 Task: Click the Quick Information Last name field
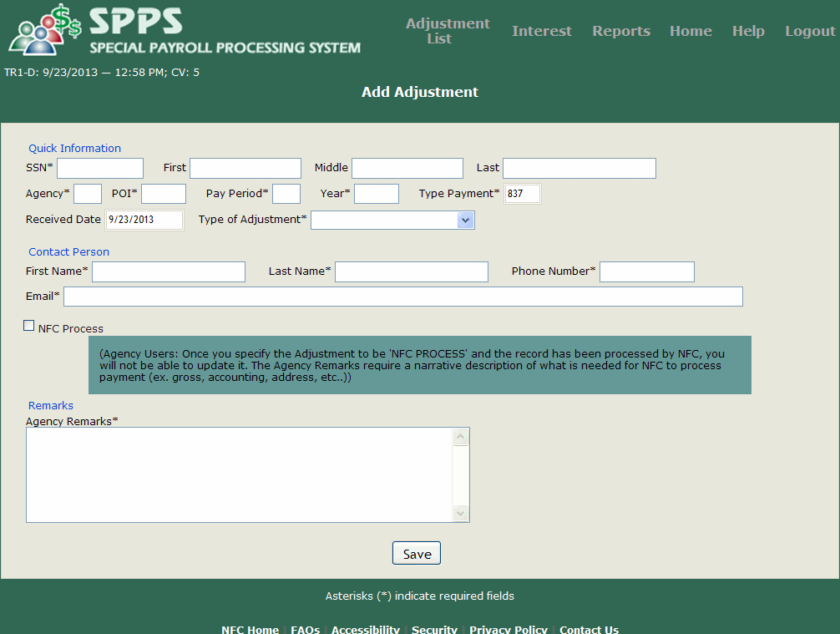579,168
